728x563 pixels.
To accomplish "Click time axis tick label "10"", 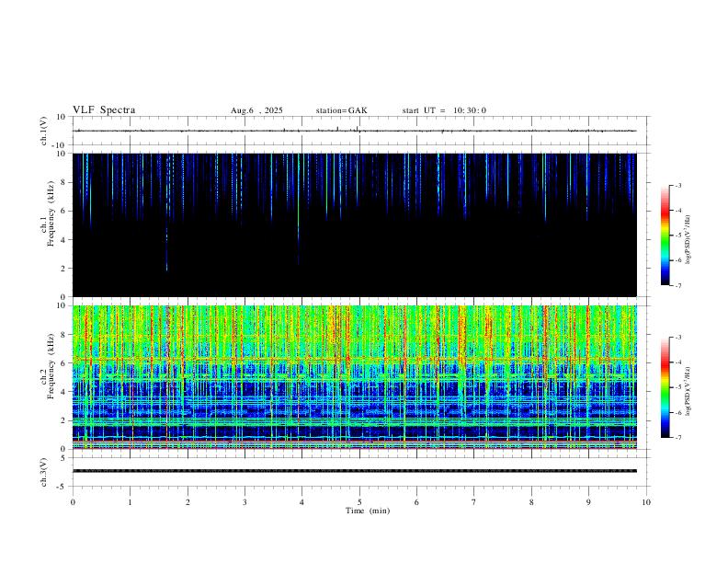I will pyautogui.click(x=646, y=502).
